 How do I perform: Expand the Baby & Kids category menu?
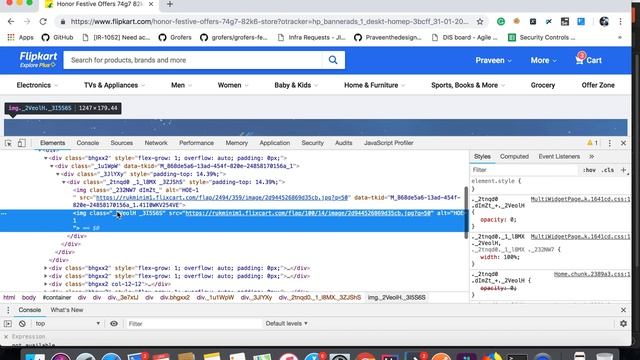[x=296, y=85]
